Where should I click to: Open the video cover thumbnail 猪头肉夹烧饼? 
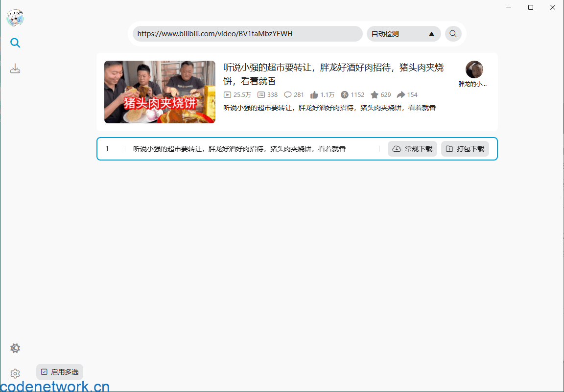pyautogui.click(x=160, y=92)
